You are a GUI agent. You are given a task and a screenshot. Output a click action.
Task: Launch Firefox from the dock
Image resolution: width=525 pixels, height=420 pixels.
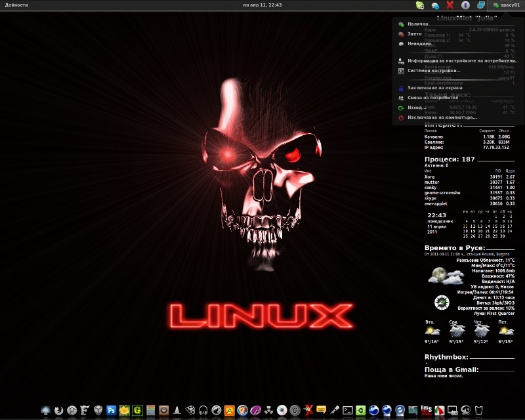tap(58, 410)
